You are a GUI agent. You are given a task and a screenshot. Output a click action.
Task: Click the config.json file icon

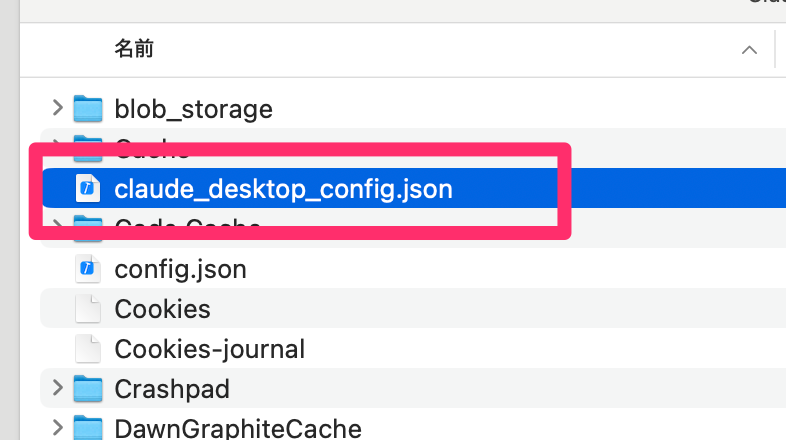88,269
